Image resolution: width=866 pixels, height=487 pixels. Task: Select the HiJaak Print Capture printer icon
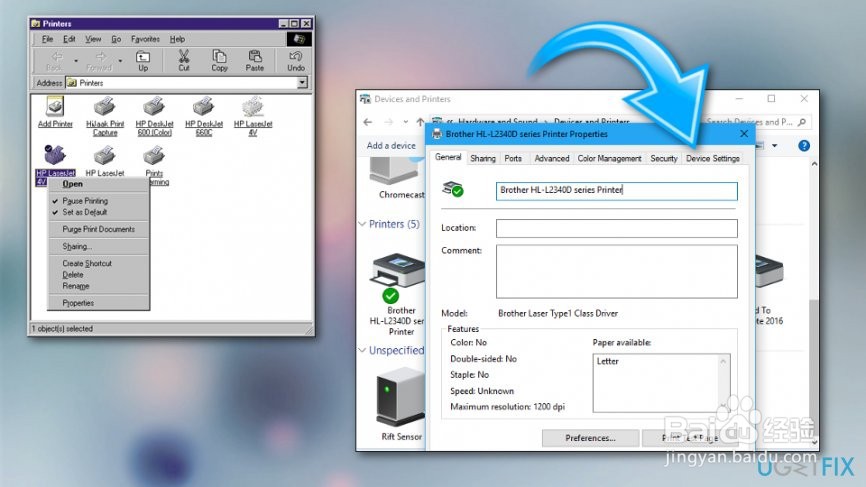[105, 116]
